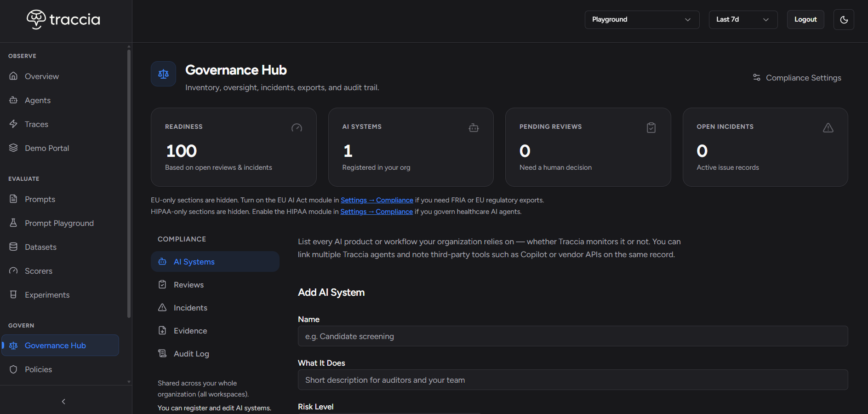
Task: Go to Prompts in the sidebar
Action: tap(40, 199)
